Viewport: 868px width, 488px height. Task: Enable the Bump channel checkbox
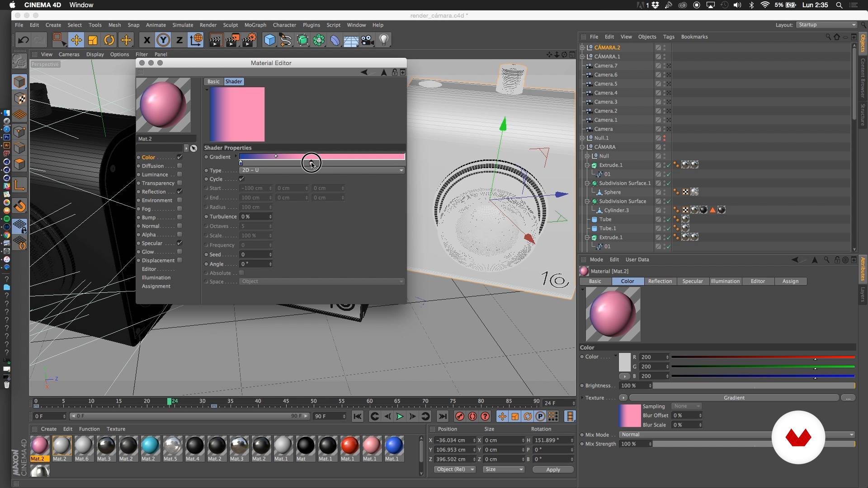pyautogui.click(x=179, y=217)
